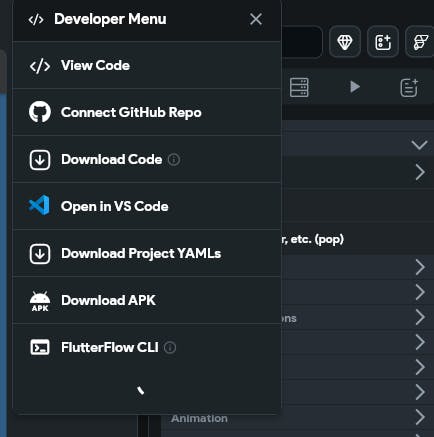Select Connect GitHub Repo option
Viewport: 434px width, 437px height.
click(x=147, y=112)
